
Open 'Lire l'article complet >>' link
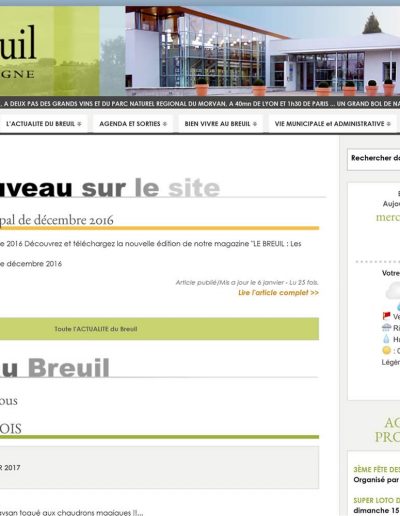click(278, 293)
